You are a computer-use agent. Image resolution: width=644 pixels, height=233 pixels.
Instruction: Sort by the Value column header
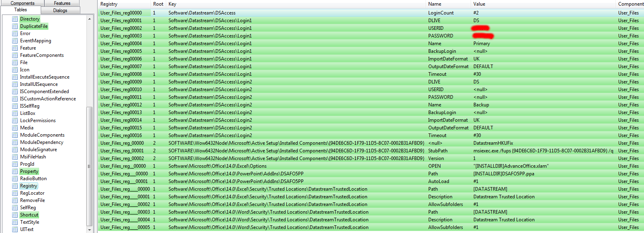pos(544,4)
